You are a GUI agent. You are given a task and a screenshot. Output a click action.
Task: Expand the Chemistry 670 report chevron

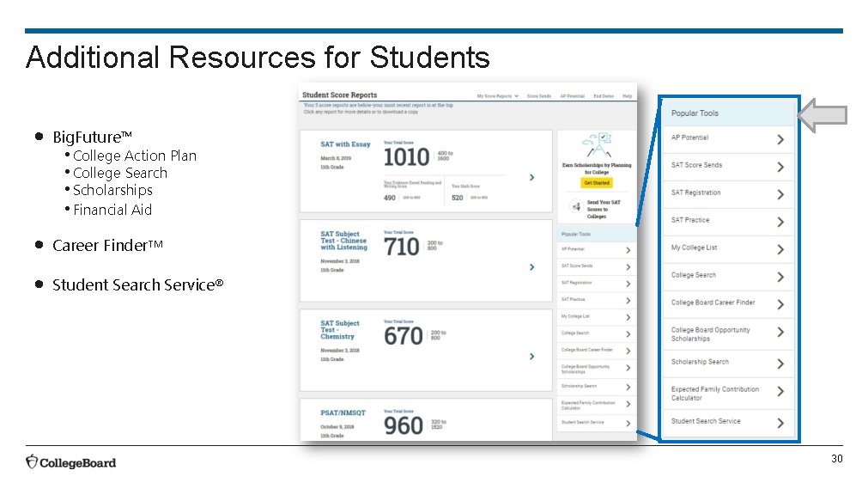point(531,357)
